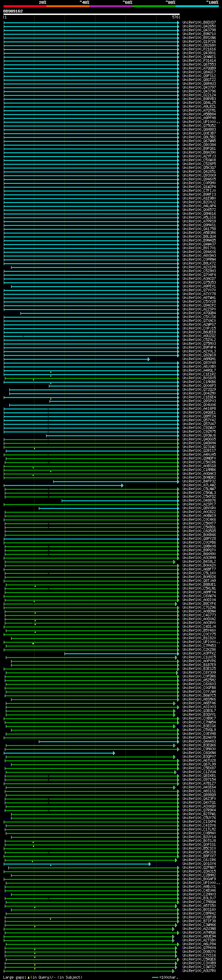Select label UniRef100_A3U7R0
This screenshot has height=980, width=222.
[x=199, y=971]
